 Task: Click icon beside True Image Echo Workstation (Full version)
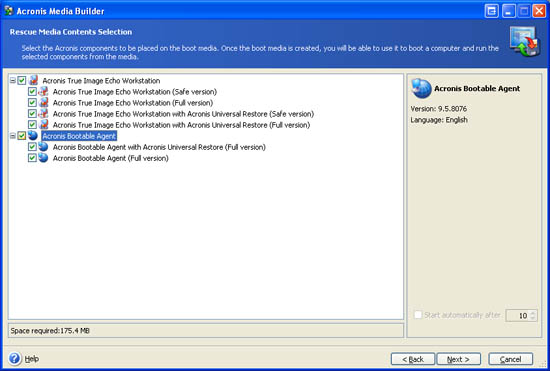coord(44,103)
